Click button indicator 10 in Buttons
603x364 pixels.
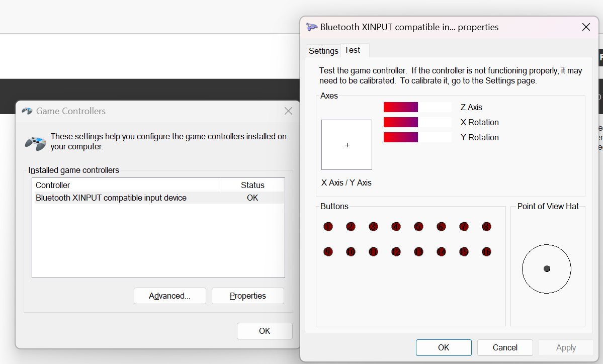click(x=351, y=252)
